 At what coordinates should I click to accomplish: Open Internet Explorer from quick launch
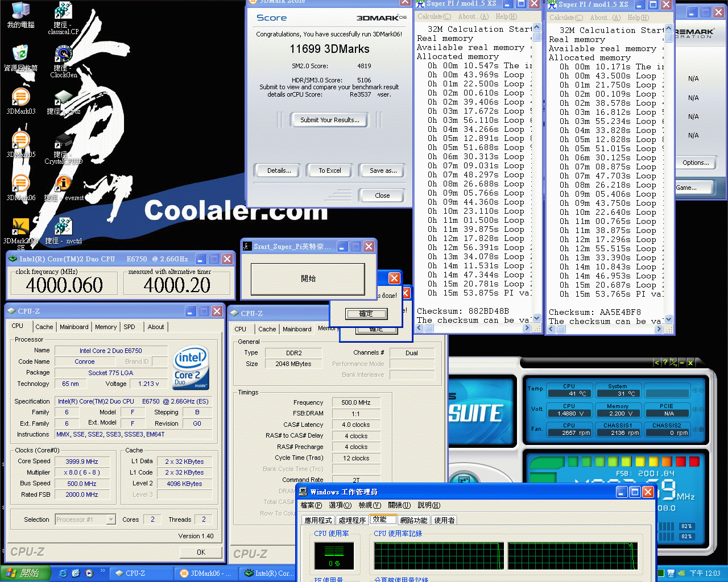[x=63, y=573]
